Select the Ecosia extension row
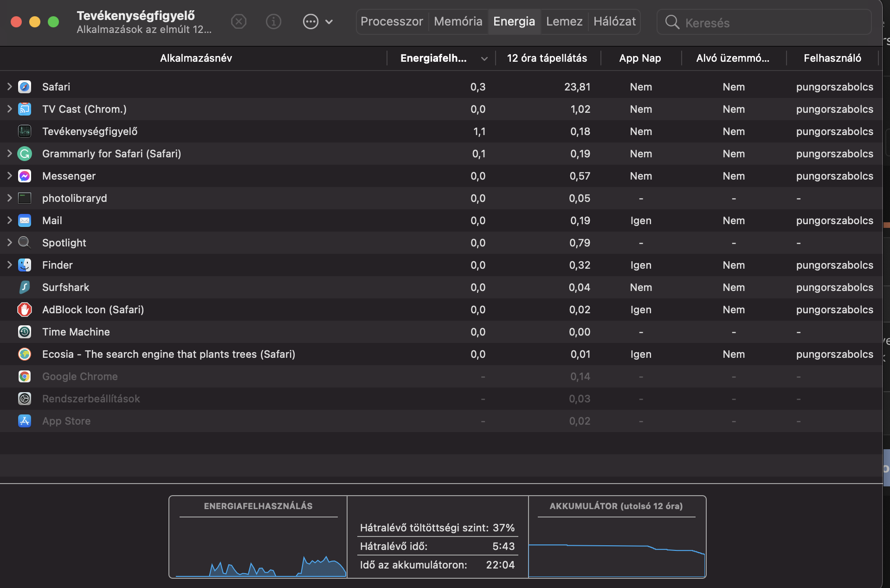Image resolution: width=890 pixels, height=588 pixels. coord(168,354)
